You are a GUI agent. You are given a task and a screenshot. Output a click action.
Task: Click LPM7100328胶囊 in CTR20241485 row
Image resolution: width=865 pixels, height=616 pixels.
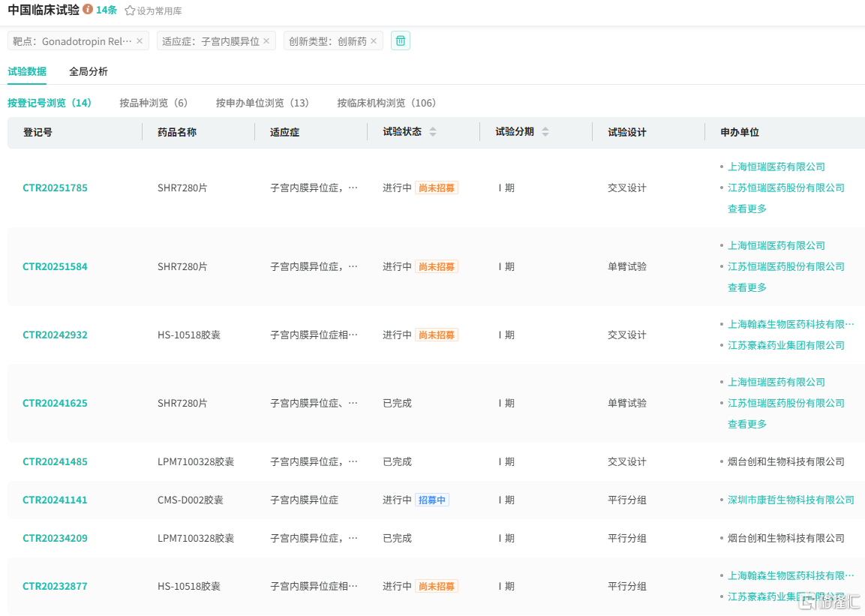coord(196,462)
